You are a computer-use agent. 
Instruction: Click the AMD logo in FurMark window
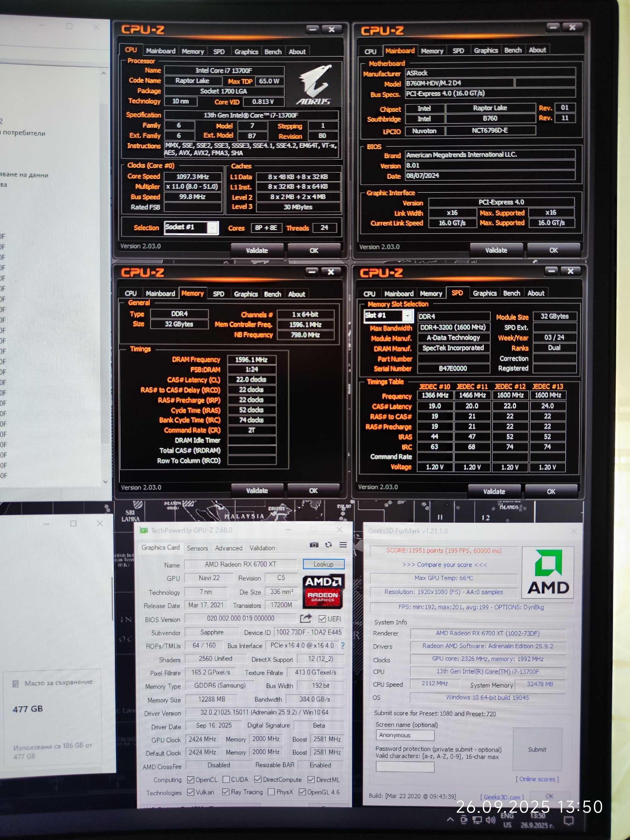click(x=547, y=572)
